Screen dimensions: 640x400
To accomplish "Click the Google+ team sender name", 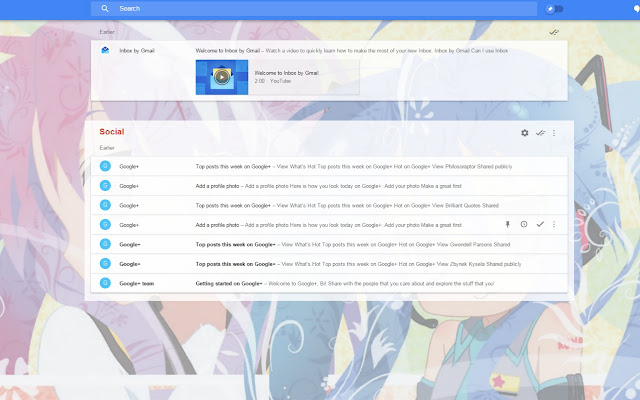I will tap(136, 283).
